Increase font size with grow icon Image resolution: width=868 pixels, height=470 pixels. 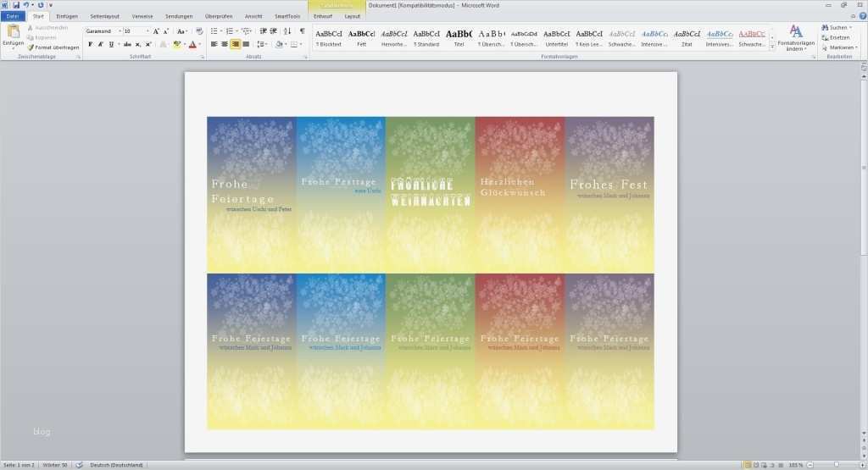[x=156, y=31]
